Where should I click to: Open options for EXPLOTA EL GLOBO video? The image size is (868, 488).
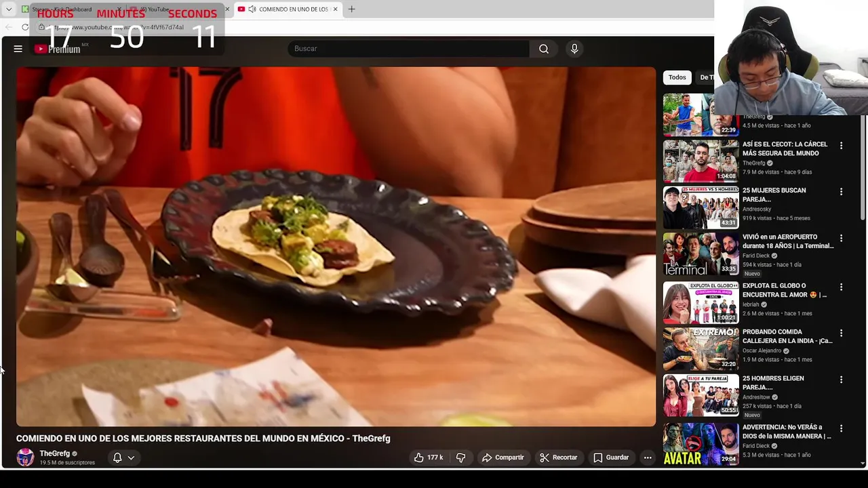(x=842, y=287)
